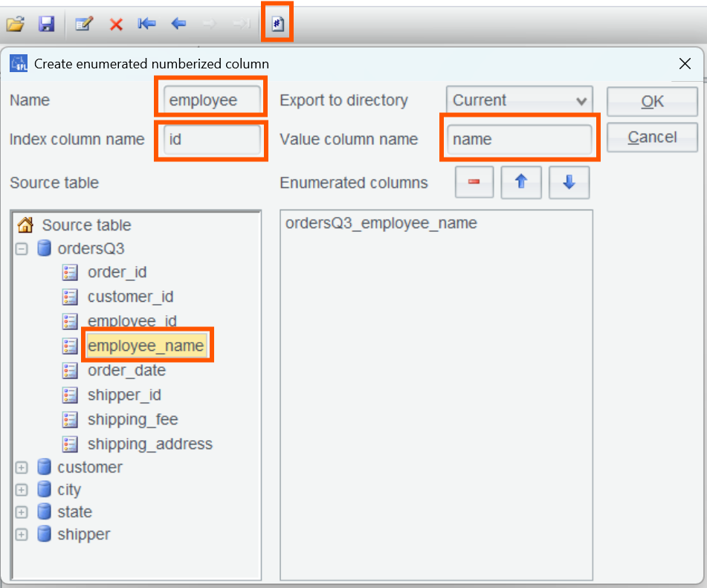Expand the state tree node

(x=22, y=512)
